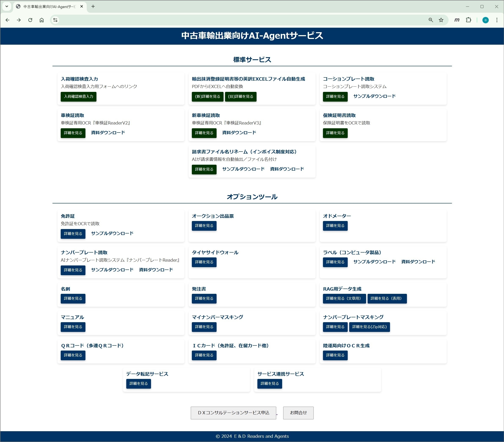Bookmark this page with the star icon

click(x=441, y=20)
